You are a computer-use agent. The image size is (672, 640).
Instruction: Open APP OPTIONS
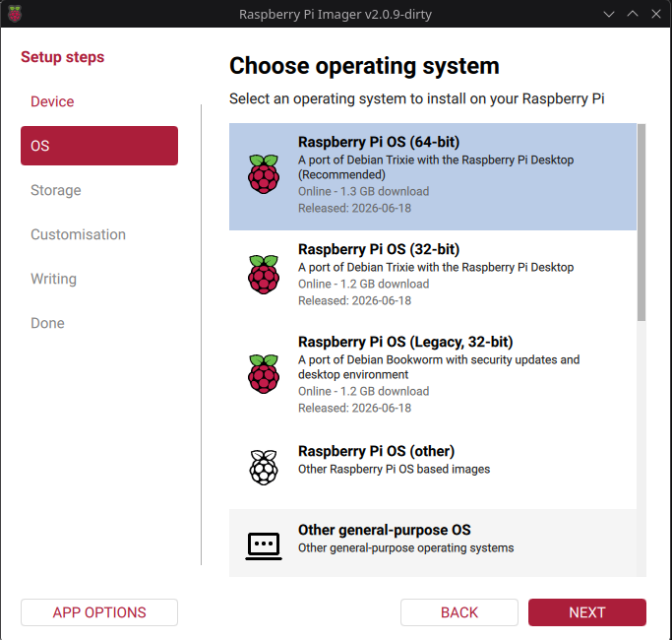[99, 612]
